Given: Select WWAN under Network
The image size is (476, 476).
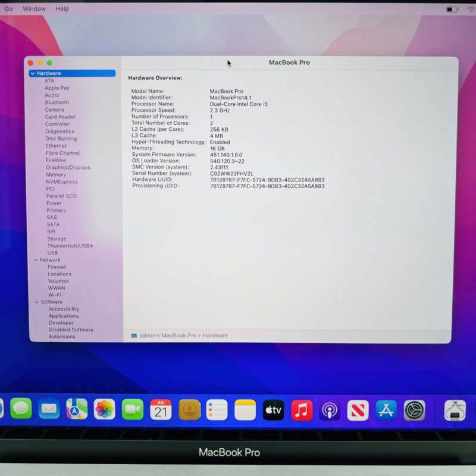Looking at the screenshot, I should click(x=57, y=288).
